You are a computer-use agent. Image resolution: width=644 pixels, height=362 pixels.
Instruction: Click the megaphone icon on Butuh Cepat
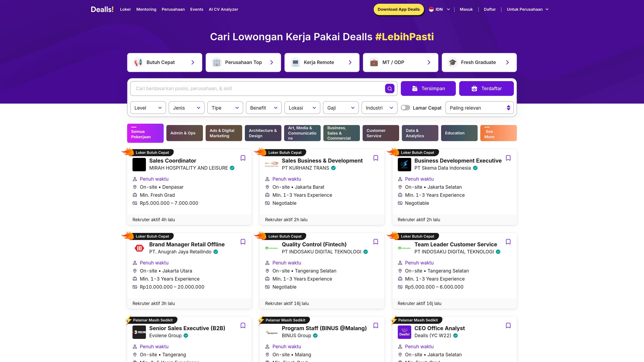coord(138,63)
